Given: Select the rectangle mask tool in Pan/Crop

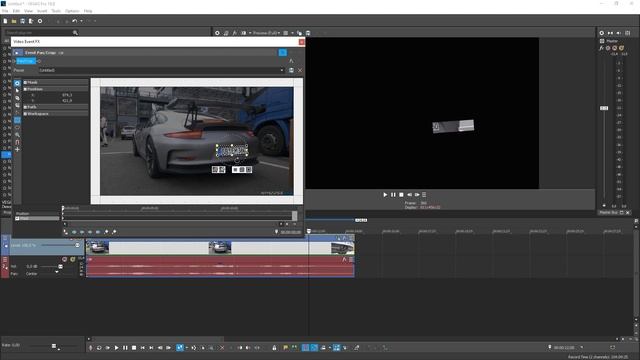Looking at the screenshot, I should coord(17,120).
